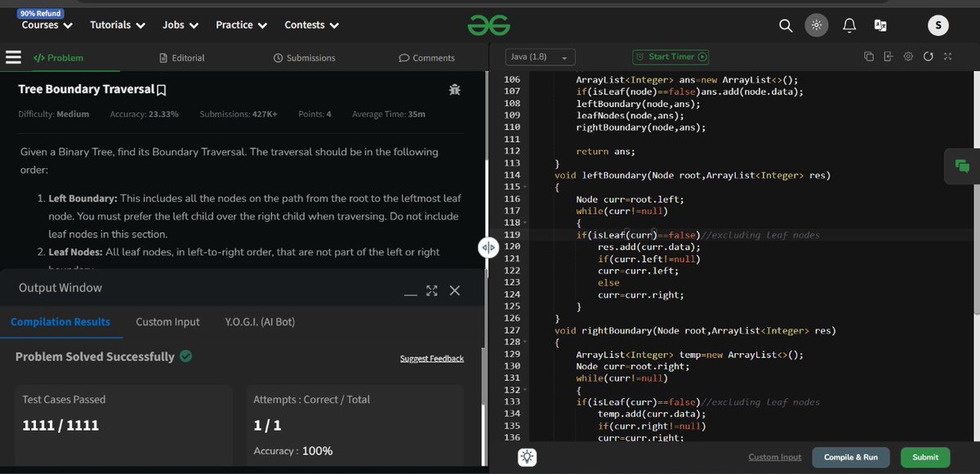980x474 pixels.
Task: Switch to the Editorial tab
Action: point(182,58)
